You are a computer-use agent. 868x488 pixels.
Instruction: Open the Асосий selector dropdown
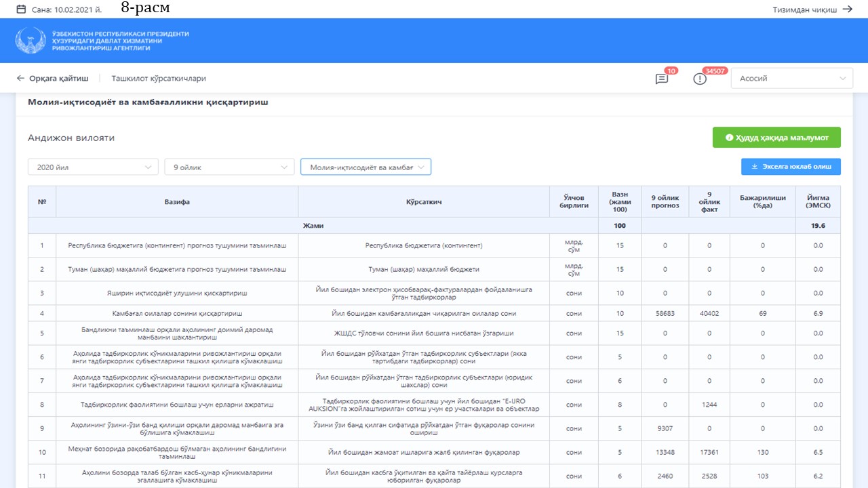791,79
